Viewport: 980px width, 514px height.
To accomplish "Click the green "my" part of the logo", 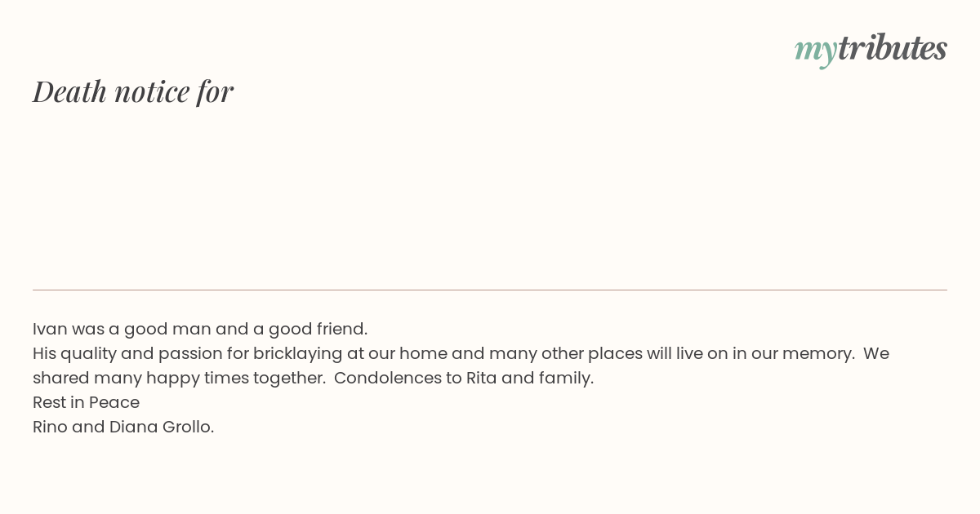I will pos(816,51).
